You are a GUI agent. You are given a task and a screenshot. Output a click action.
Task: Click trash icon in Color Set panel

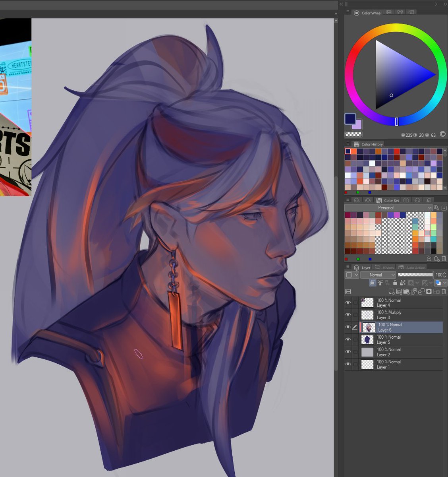[x=444, y=259]
